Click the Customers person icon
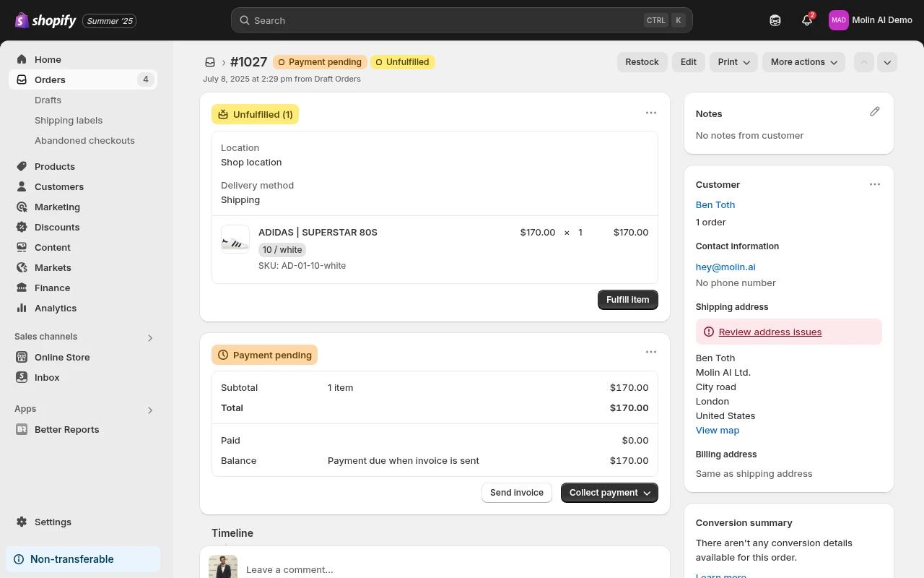 point(22,186)
